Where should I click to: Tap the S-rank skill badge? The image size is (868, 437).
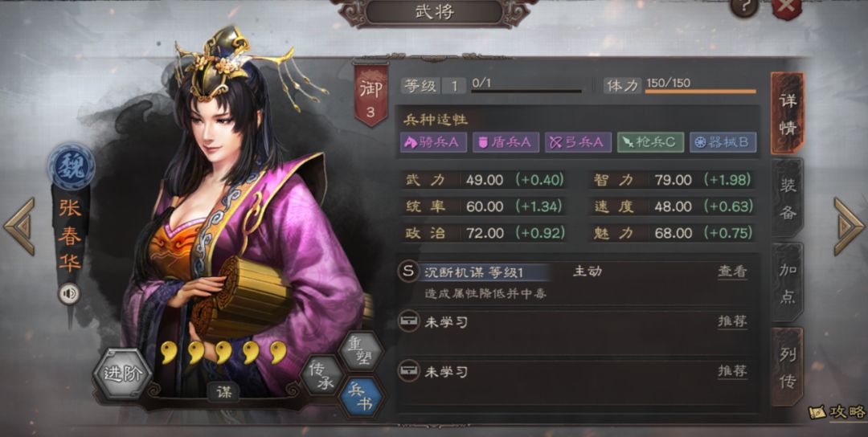pos(408,272)
